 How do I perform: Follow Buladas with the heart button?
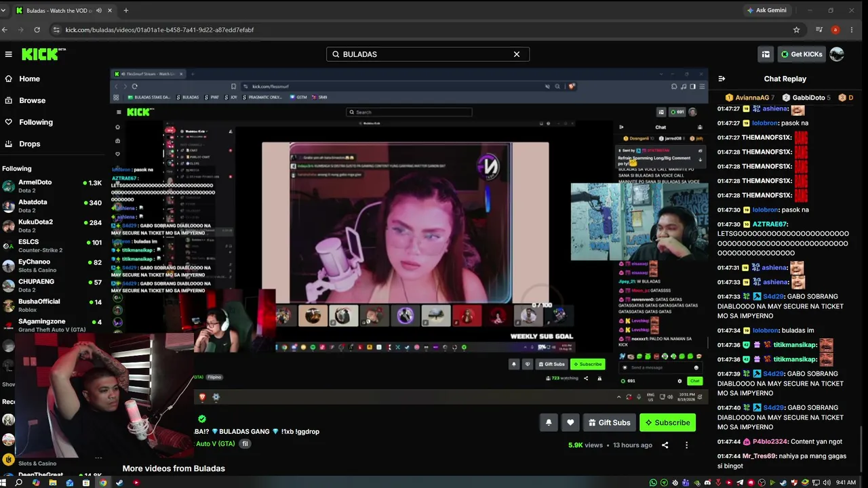tap(570, 422)
